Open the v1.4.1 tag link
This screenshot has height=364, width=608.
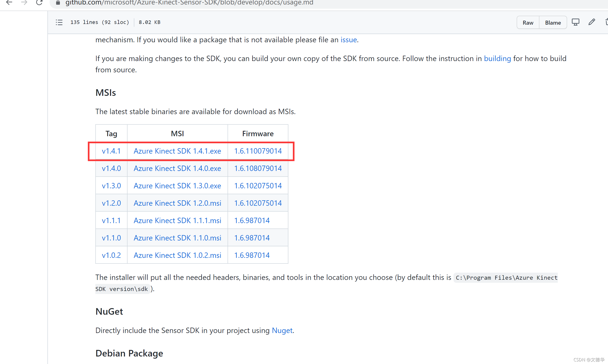111,151
